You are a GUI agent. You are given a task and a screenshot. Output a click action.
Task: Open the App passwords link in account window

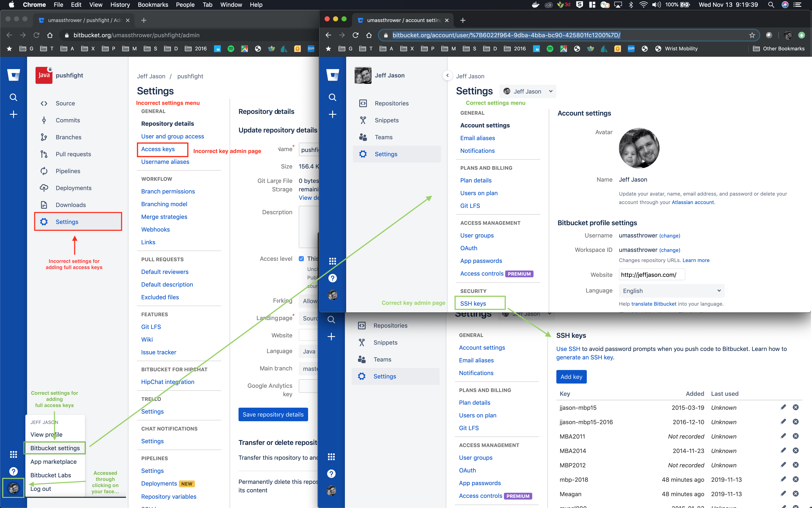[481, 261]
